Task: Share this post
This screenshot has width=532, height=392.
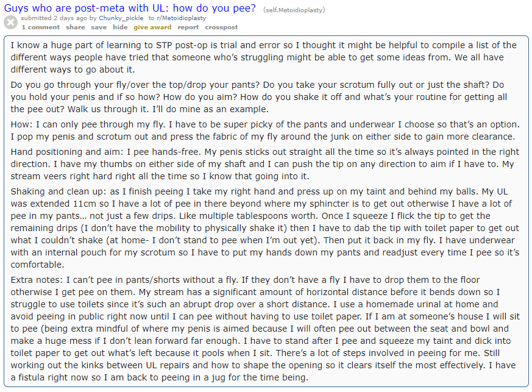Action: click(x=75, y=27)
